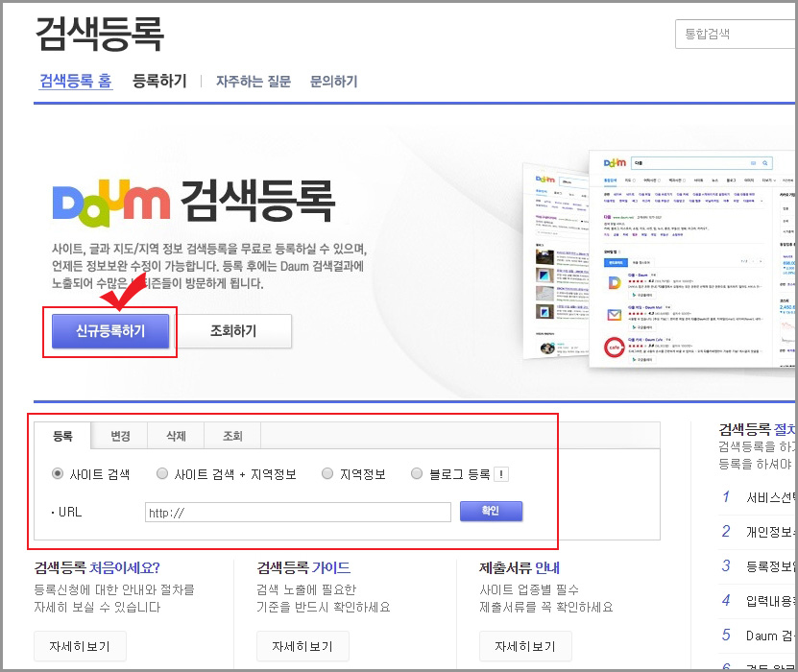Open the 문의하기 menu link
This screenshot has width=798, height=672.
click(334, 82)
